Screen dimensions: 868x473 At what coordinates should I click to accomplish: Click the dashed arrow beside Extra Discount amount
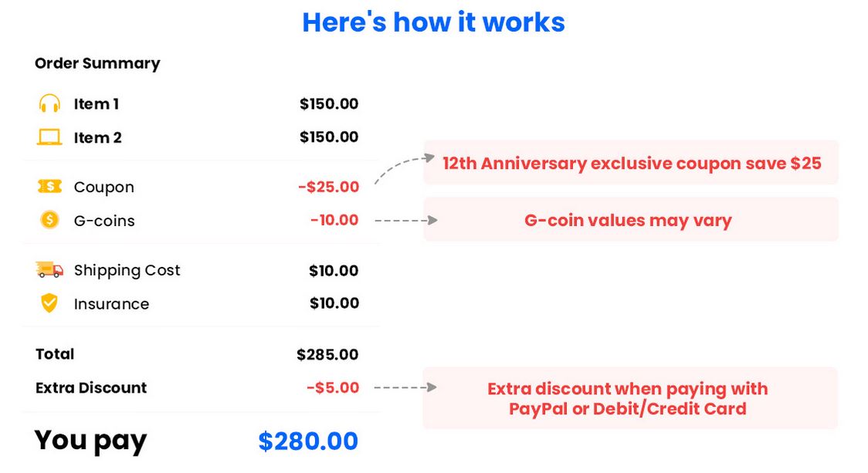coord(405,387)
